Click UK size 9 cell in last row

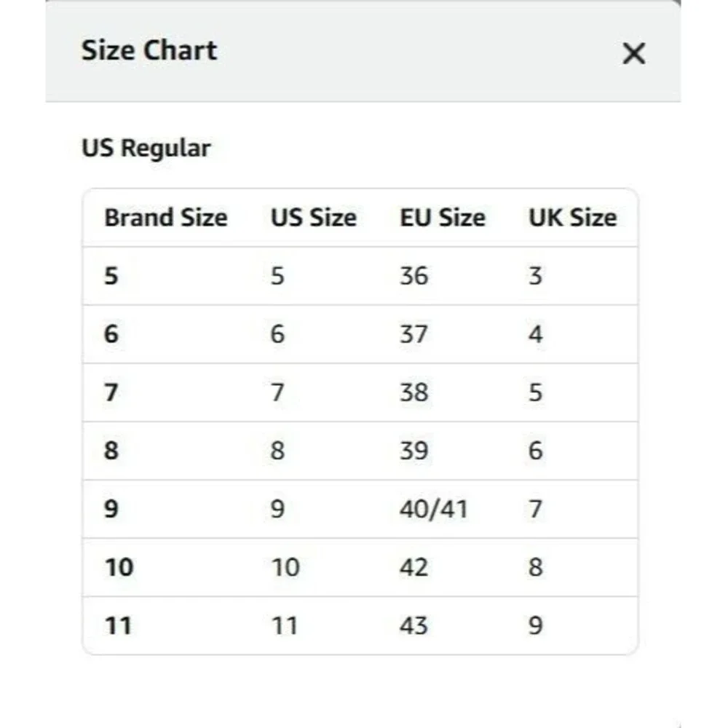(535, 625)
